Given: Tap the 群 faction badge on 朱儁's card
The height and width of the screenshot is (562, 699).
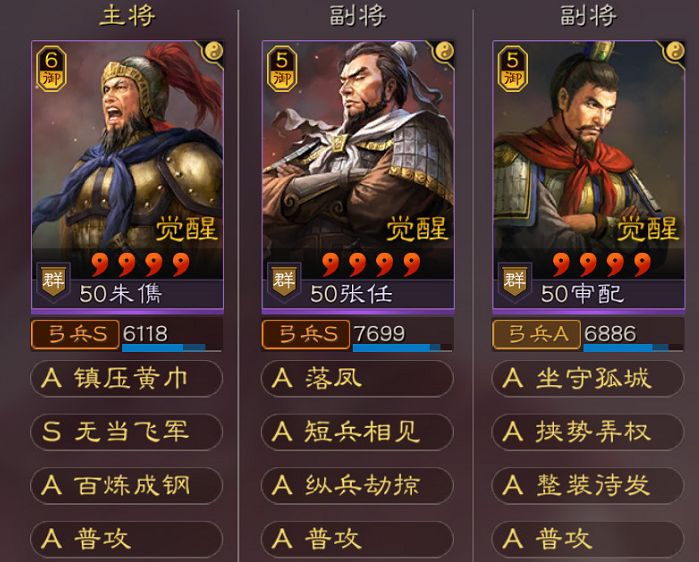Looking at the screenshot, I should (x=53, y=281).
